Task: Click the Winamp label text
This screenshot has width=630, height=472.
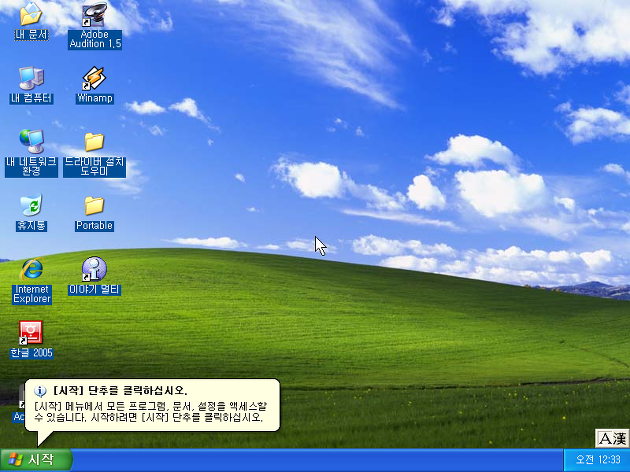Action: pyautogui.click(x=94, y=98)
